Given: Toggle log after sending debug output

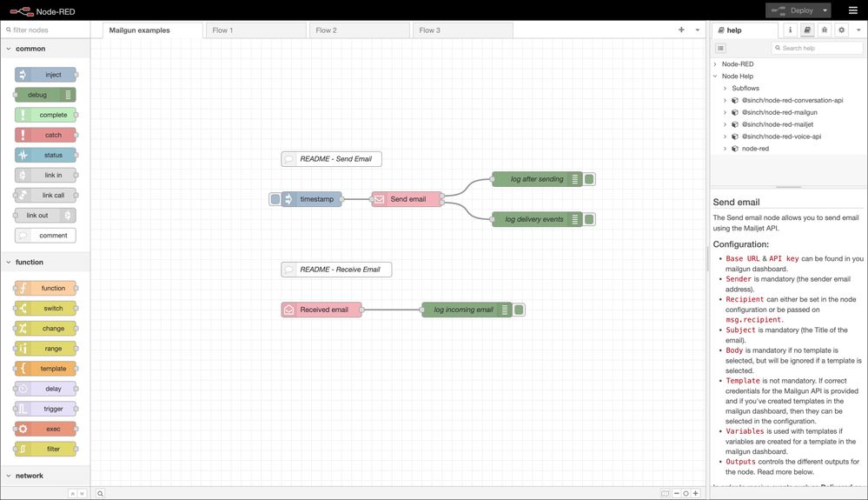Looking at the screenshot, I should 589,179.
